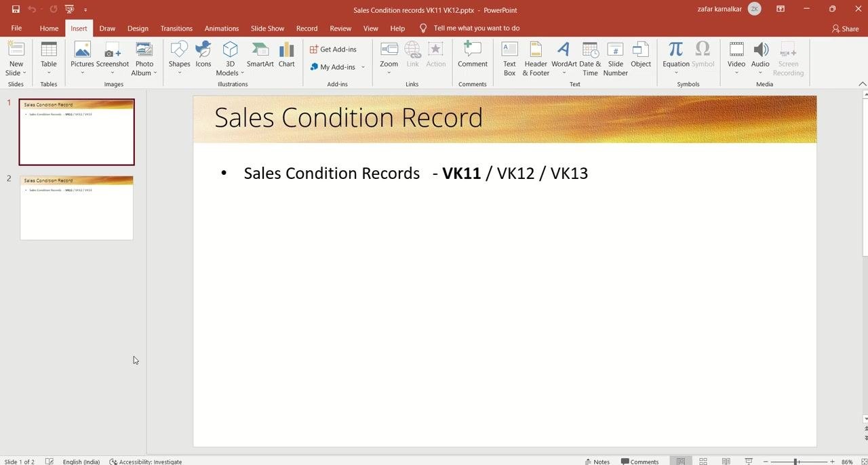Viewport: 868px width, 465px height.
Task: Click zoom out minus button
Action: coord(766,462)
